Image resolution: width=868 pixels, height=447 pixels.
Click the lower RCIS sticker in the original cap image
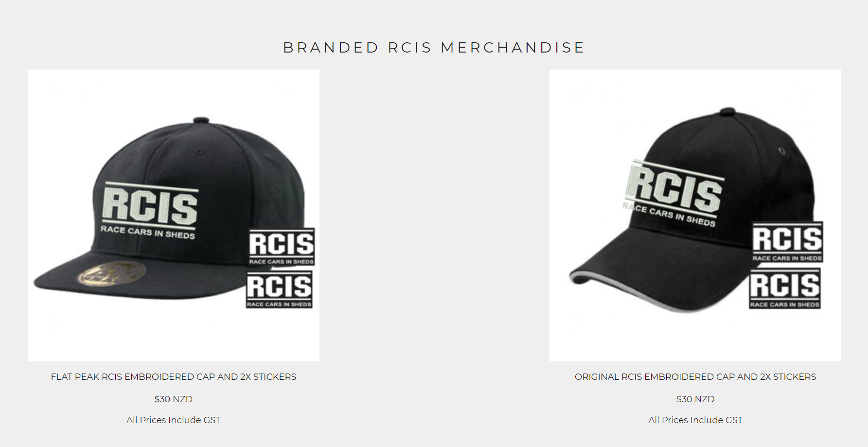[785, 289]
